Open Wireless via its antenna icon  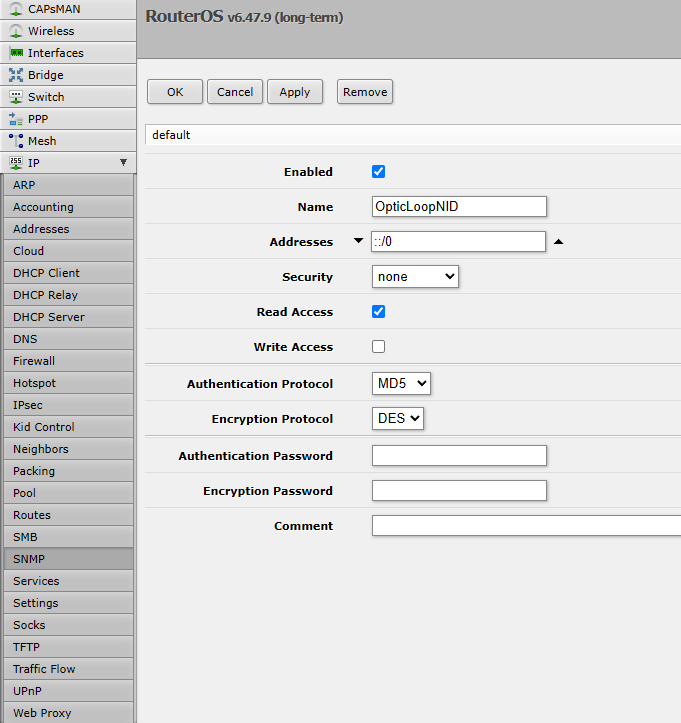(x=16, y=31)
